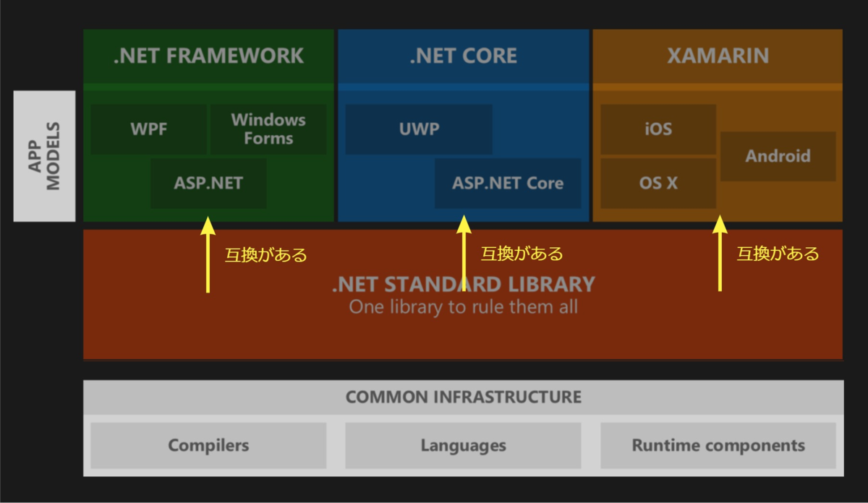Click the XAMARIN header box
The width and height of the screenshot is (868, 503).
(718, 56)
